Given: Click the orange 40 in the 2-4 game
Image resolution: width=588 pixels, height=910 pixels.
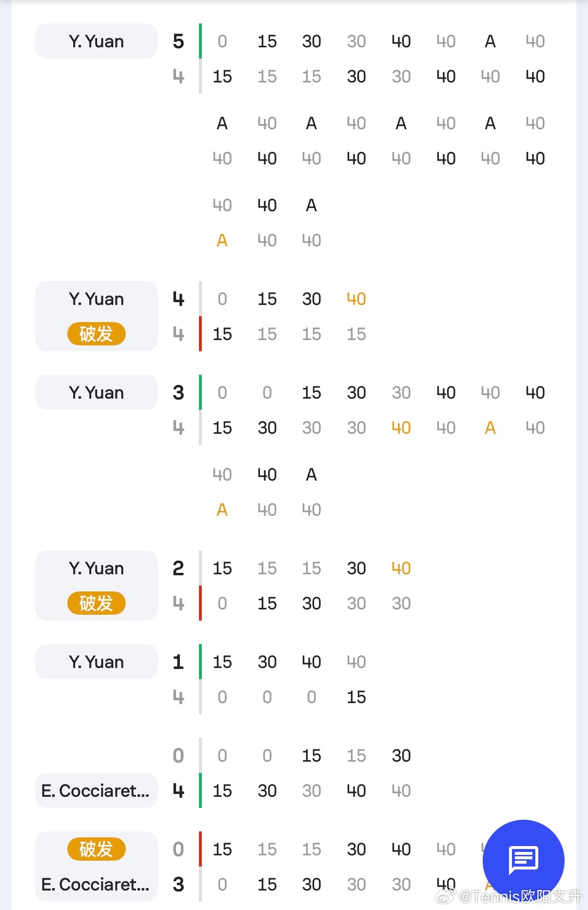Looking at the screenshot, I should click(401, 568).
